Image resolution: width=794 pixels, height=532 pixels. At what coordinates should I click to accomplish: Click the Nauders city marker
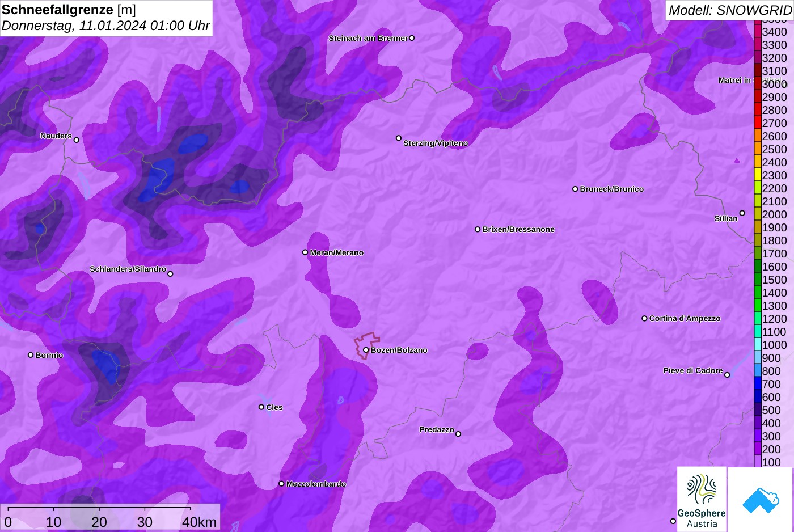tap(77, 140)
